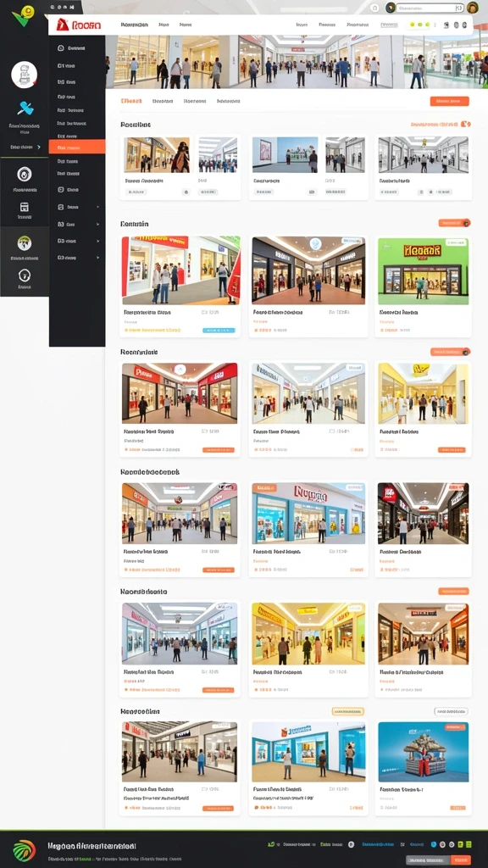Open the user avatar at top-right corner
This screenshot has height=868, width=488.
(472, 8)
